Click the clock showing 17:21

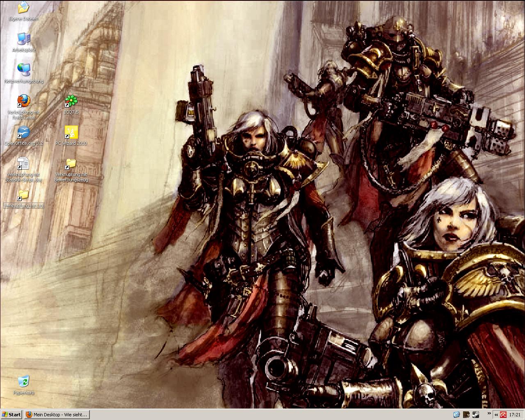tap(514, 414)
